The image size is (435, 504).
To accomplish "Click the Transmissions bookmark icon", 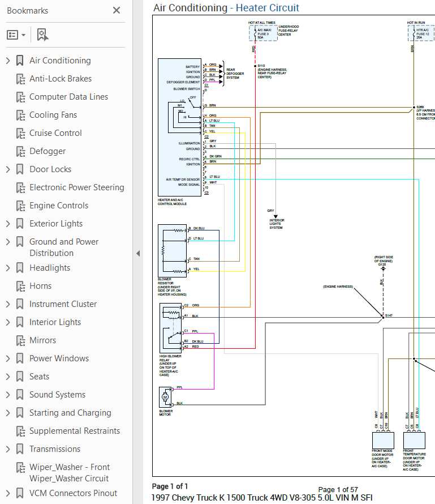I will coord(20,449).
